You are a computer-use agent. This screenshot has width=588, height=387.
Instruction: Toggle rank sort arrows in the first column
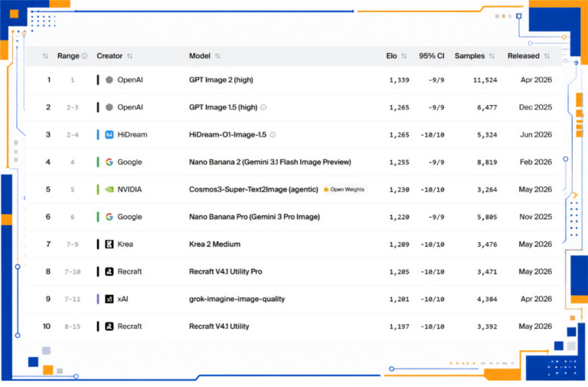point(45,56)
